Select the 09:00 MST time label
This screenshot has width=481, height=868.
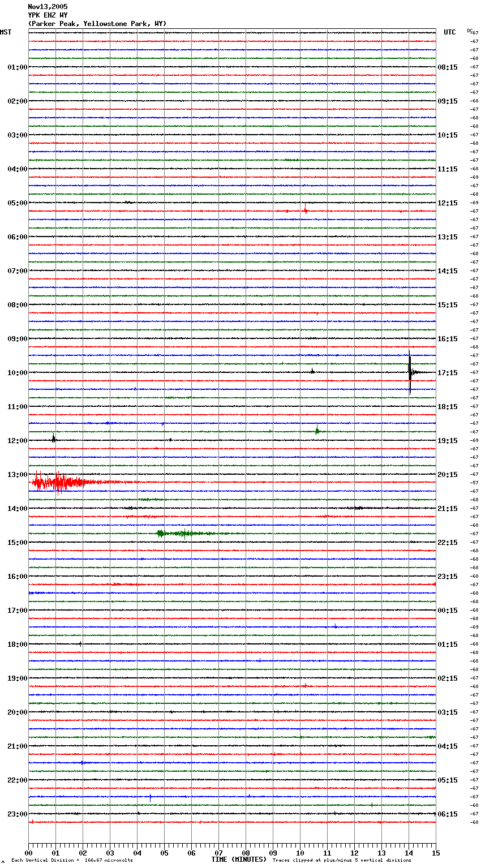click(18, 339)
